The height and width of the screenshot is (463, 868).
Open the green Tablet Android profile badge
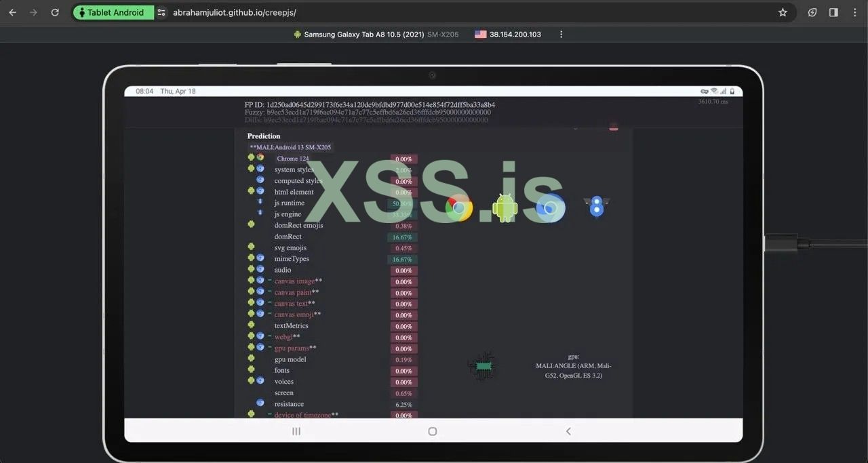point(113,12)
